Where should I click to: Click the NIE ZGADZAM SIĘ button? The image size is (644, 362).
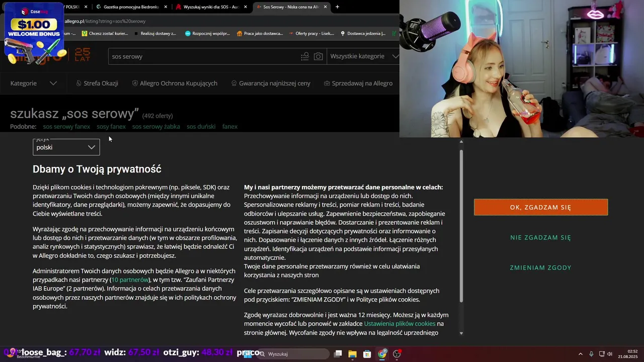click(x=541, y=237)
